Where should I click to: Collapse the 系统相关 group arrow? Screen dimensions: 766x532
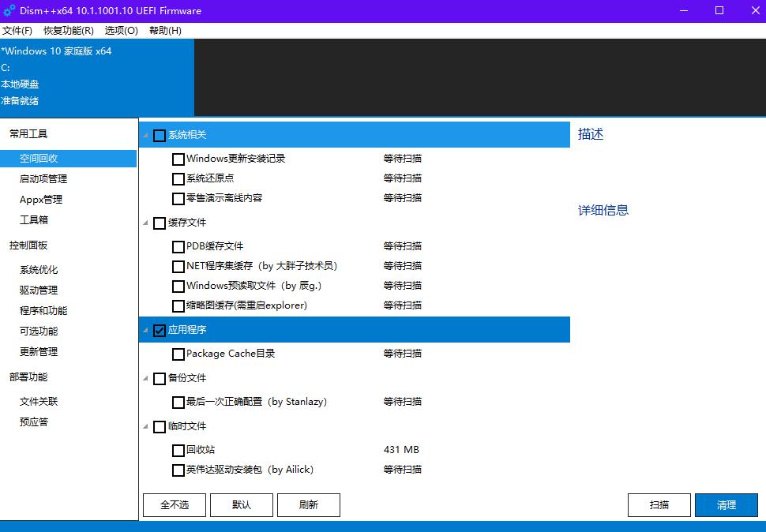[x=145, y=135]
